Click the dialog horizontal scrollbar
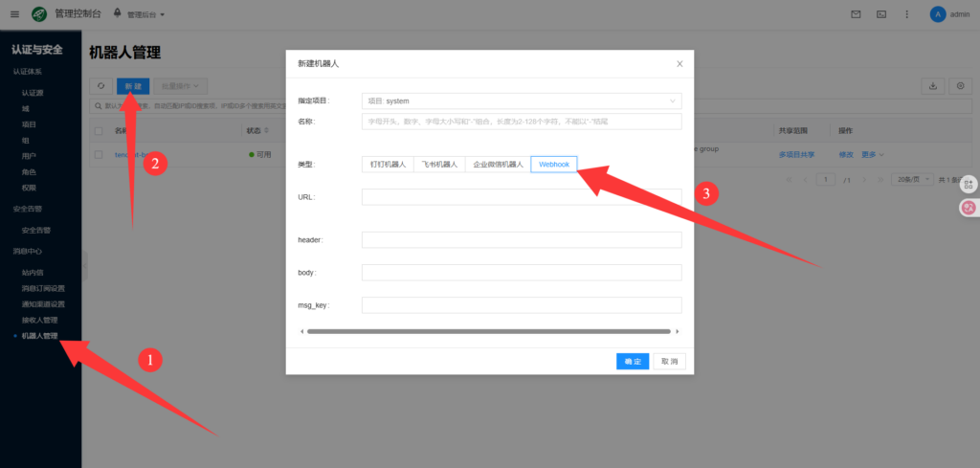980x468 pixels. click(x=488, y=331)
